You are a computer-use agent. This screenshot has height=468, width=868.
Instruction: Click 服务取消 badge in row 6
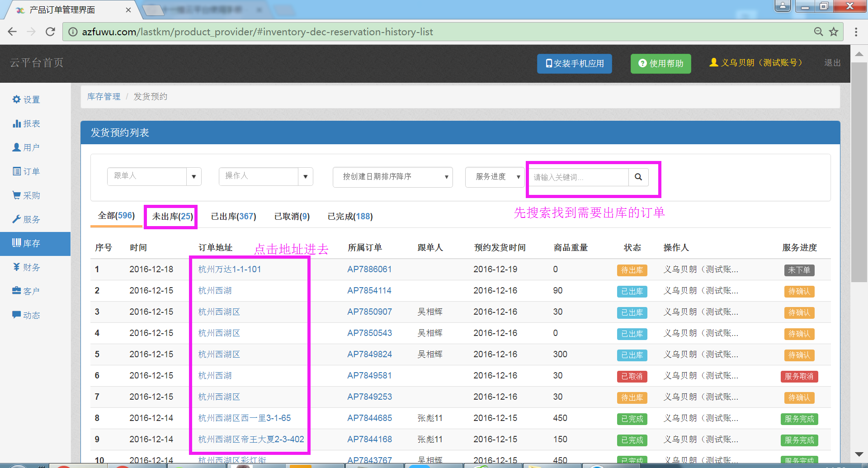[799, 376]
